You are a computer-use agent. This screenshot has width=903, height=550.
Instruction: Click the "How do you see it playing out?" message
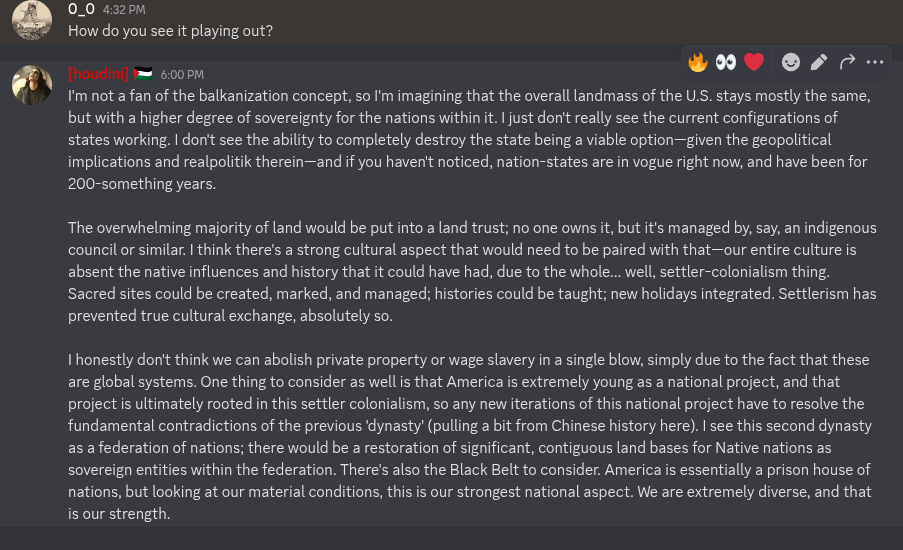click(170, 31)
